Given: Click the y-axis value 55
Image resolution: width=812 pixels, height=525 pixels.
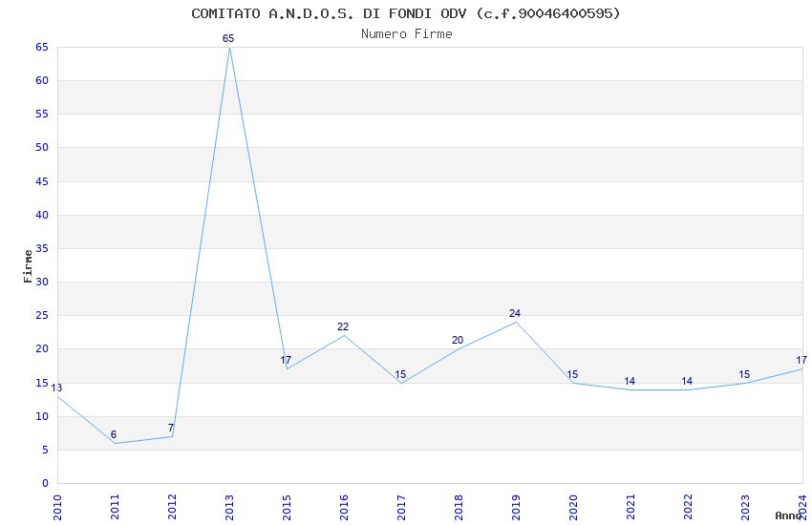Looking at the screenshot, I should pos(42,114).
